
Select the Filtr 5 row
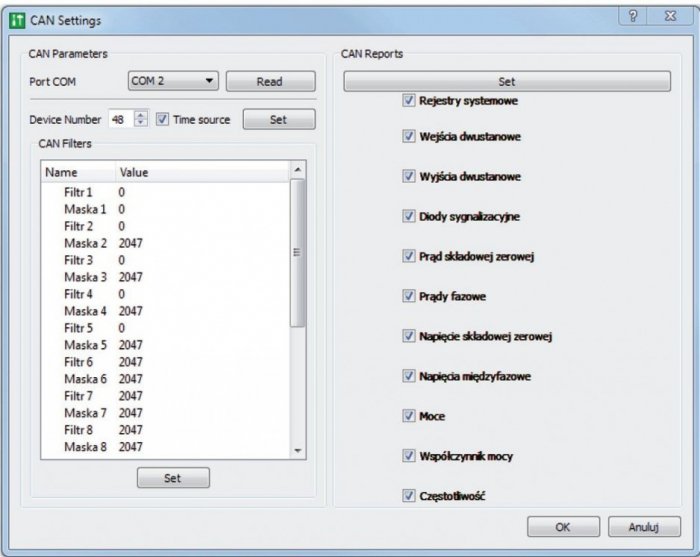point(165,328)
